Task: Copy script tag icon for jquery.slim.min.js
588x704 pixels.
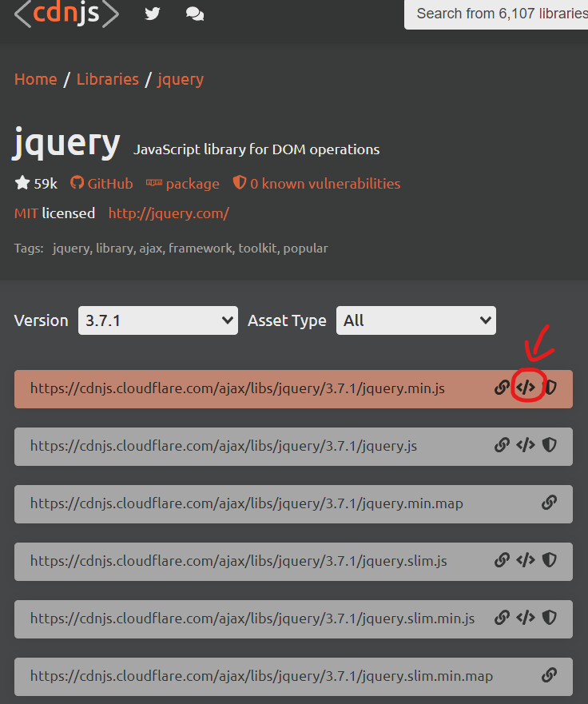Action: [x=526, y=618]
